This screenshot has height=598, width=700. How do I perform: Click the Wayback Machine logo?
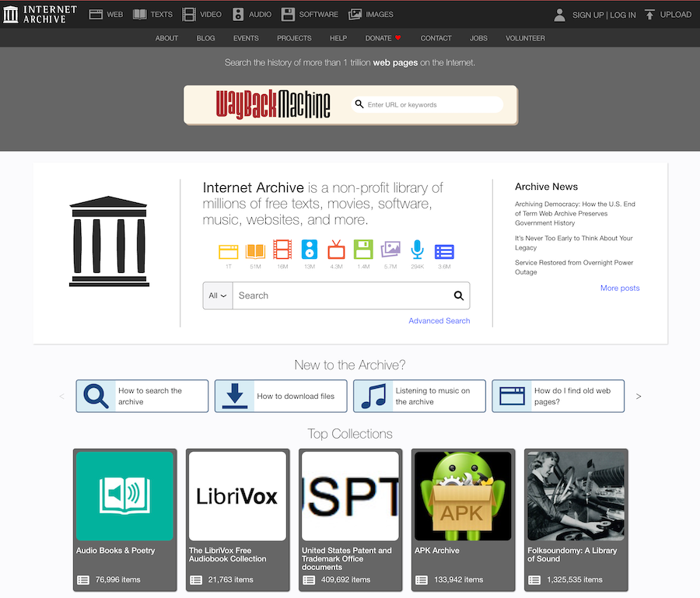pyautogui.click(x=273, y=105)
